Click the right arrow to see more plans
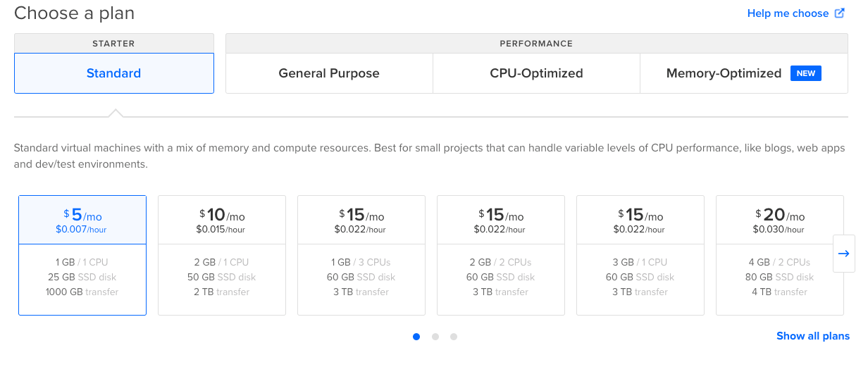Viewport: 868px width, 367px height. pyautogui.click(x=843, y=254)
